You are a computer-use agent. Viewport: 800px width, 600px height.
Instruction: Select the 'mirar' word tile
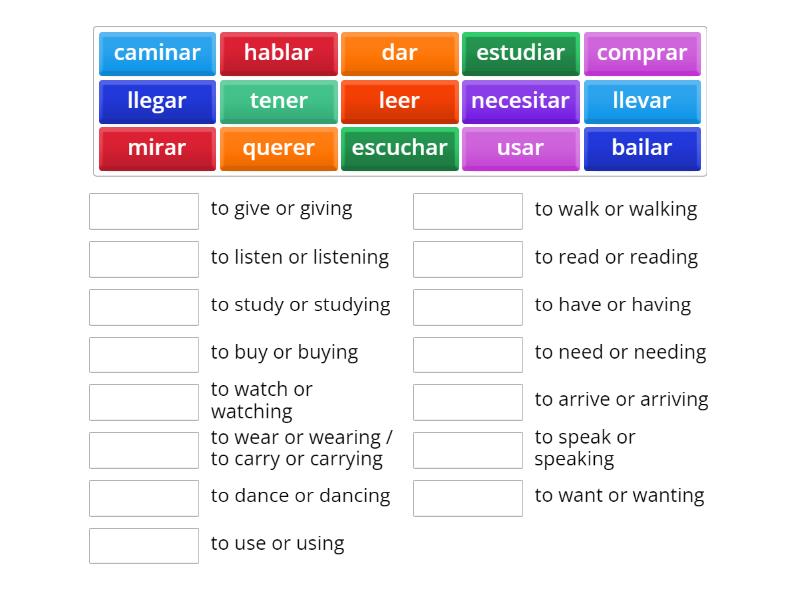pos(157,148)
